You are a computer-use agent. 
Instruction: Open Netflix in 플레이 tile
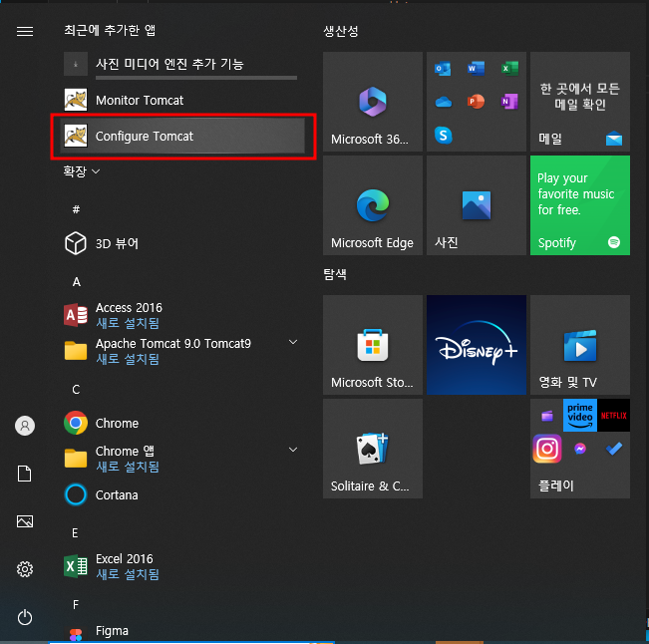pyautogui.click(x=613, y=415)
